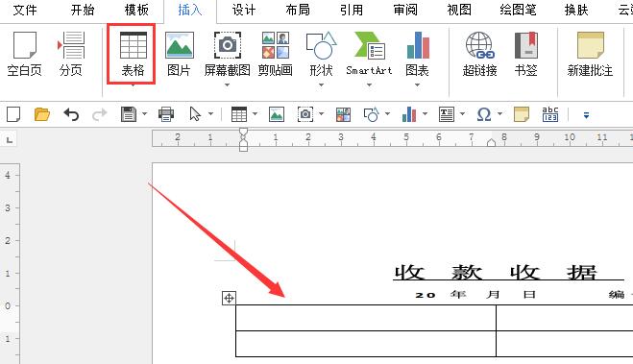Image resolution: width=633 pixels, height=364 pixels.
Task: Click the Omega symbol icon
Action: [x=483, y=114]
